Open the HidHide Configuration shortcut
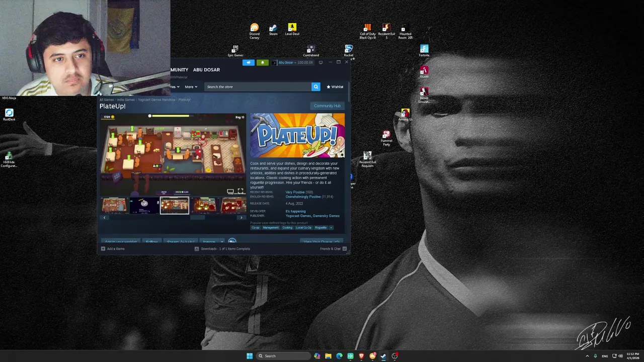644x362 pixels. 9,159
